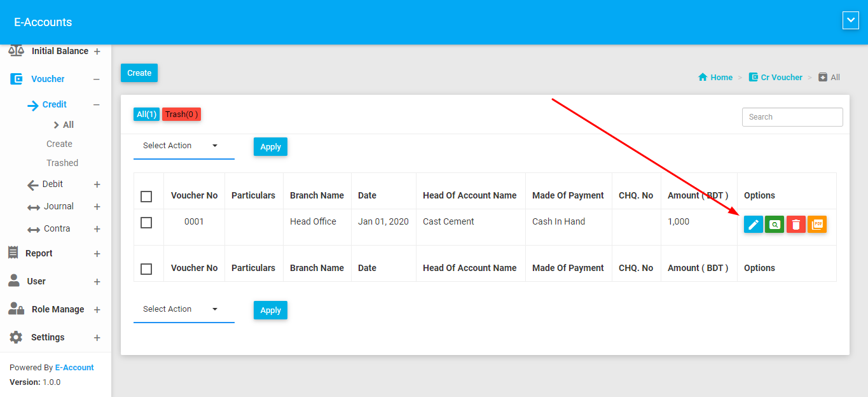Switch to the Trash(0) tab
The width and height of the screenshot is (868, 397).
181,115
